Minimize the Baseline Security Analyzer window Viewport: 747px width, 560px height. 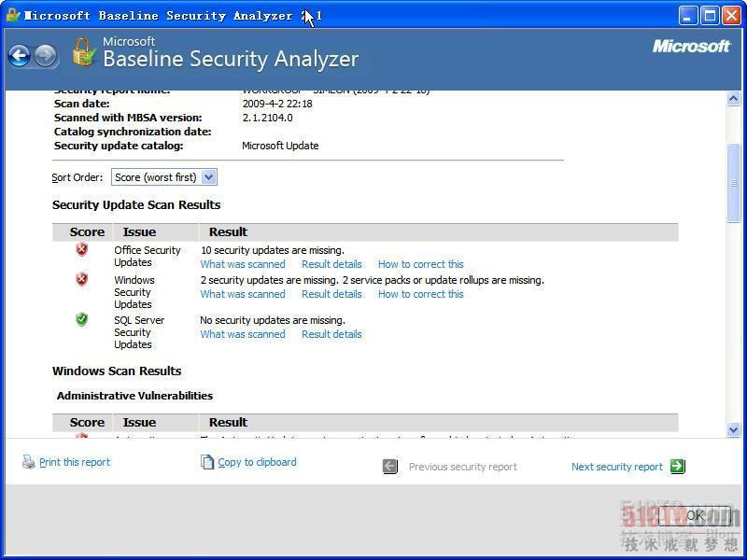pos(687,16)
